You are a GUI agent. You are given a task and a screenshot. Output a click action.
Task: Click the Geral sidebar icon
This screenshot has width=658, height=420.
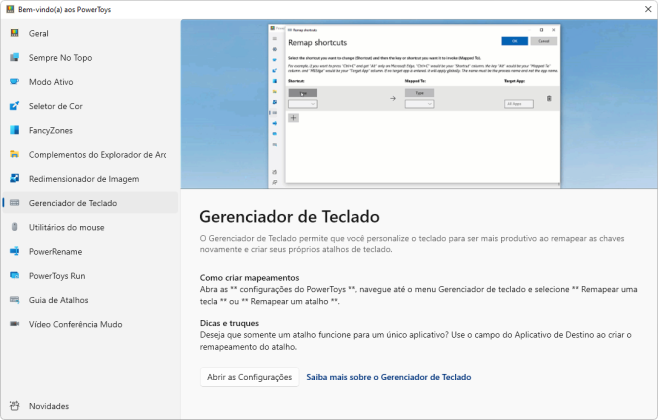[15, 33]
